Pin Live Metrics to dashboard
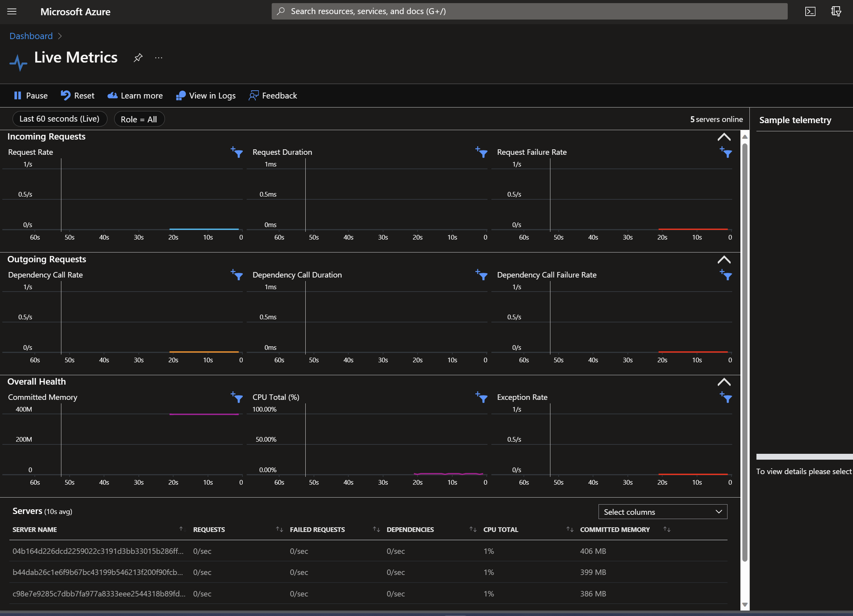853x616 pixels. point(138,58)
